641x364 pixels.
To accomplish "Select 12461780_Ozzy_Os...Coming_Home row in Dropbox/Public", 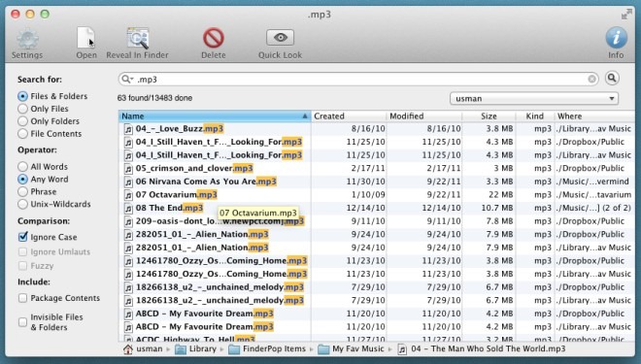I will point(377,261).
